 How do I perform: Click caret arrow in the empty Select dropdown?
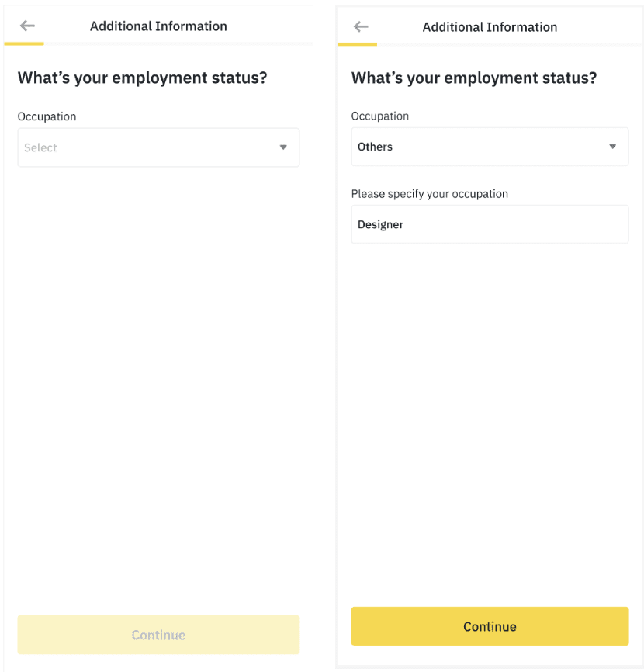coord(283,147)
